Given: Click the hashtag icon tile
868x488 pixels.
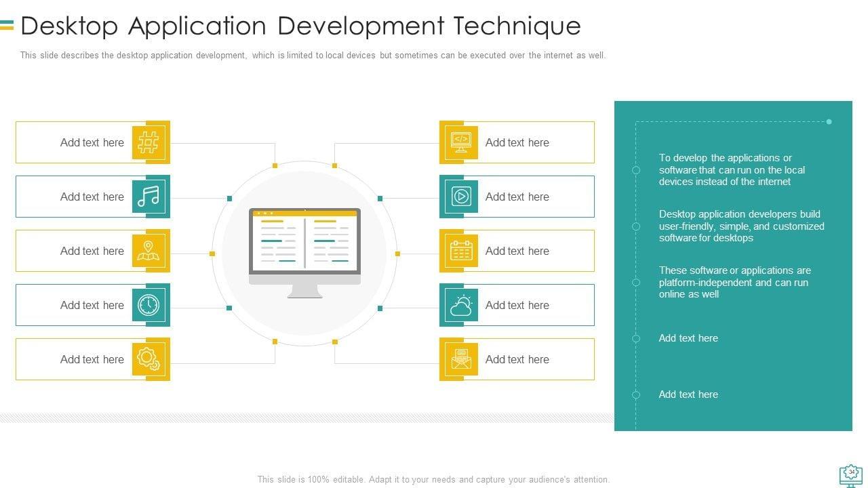Looking at the screenshot, I should (149, 142).
